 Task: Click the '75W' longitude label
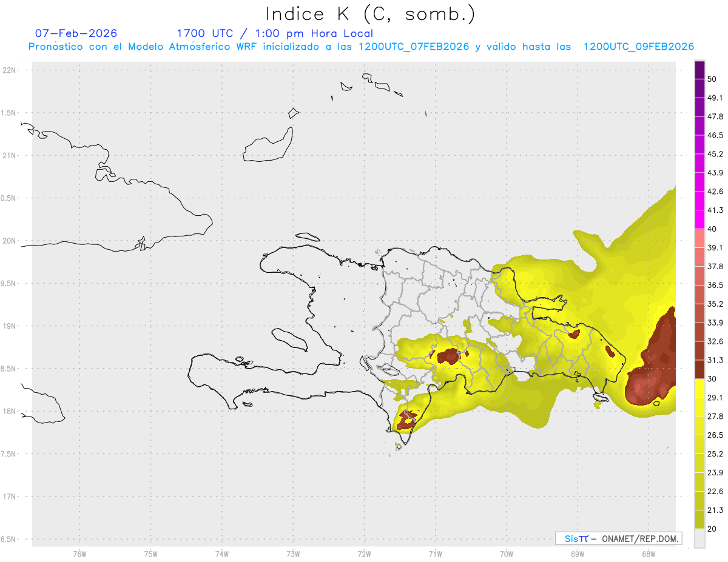point(151,554)
